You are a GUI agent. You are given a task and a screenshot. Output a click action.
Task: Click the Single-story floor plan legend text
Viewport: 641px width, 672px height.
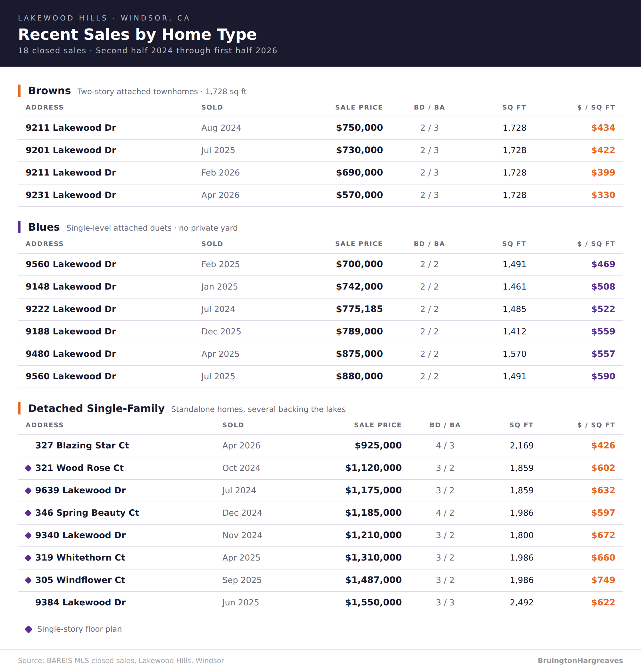tap(79, 629)
